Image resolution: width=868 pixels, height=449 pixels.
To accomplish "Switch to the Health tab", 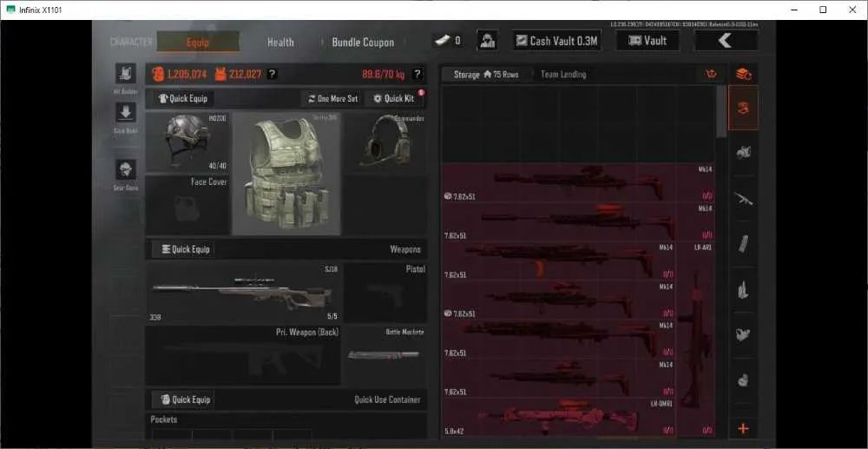I will 280,42.
